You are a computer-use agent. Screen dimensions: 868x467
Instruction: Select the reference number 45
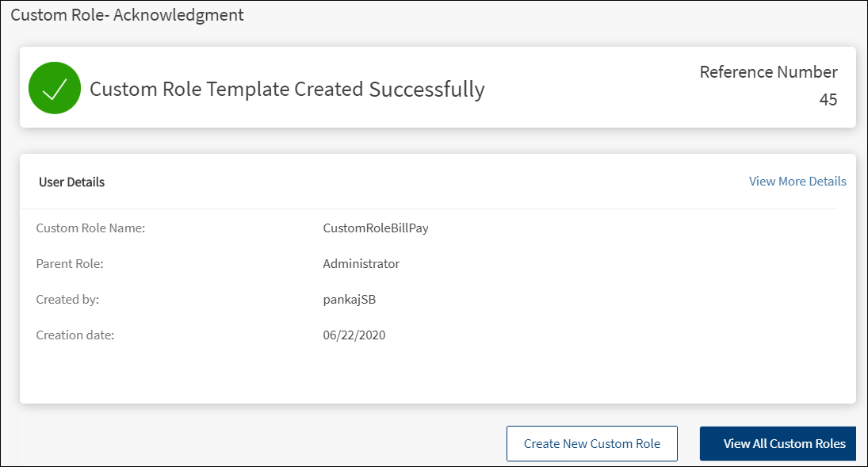point(828,100)
